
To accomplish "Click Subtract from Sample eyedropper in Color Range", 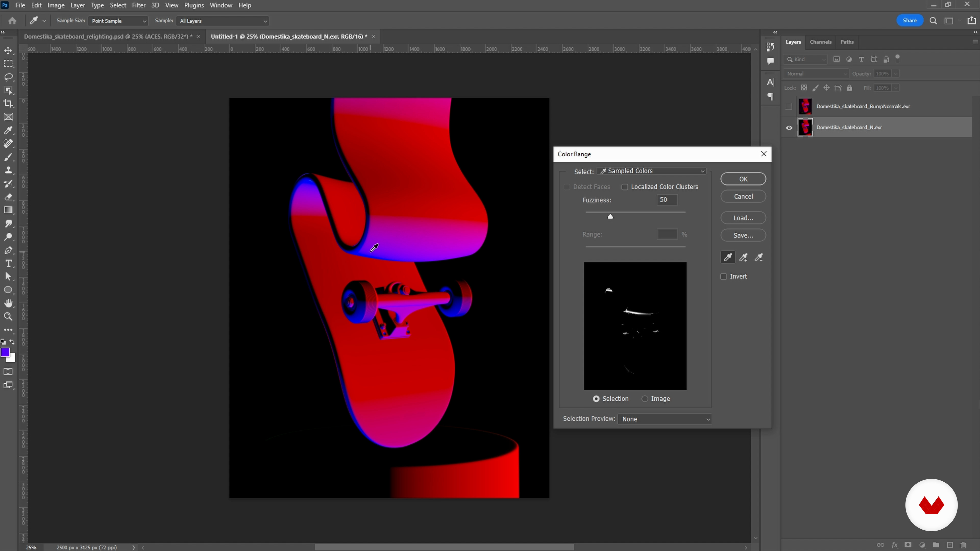I will [758, 257].
